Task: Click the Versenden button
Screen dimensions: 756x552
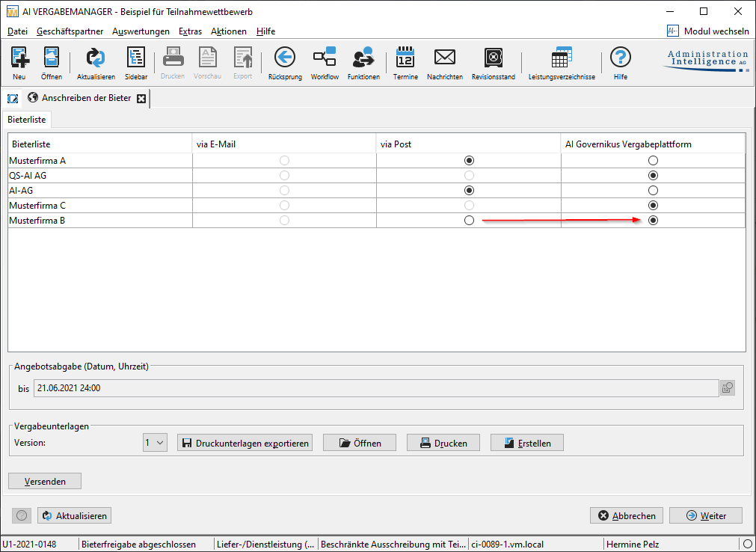Action: click(x=45, y=481)
